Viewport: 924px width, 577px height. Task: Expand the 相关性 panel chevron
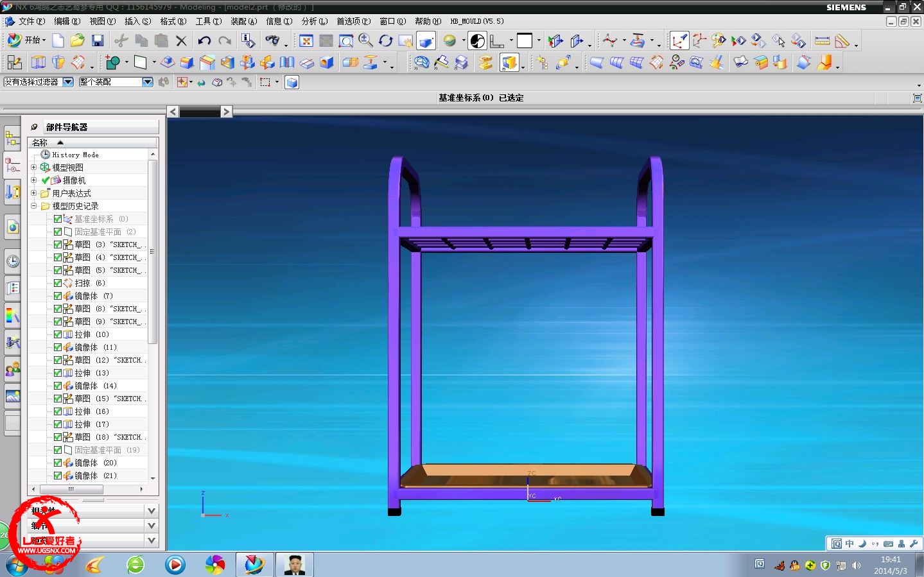152,511
